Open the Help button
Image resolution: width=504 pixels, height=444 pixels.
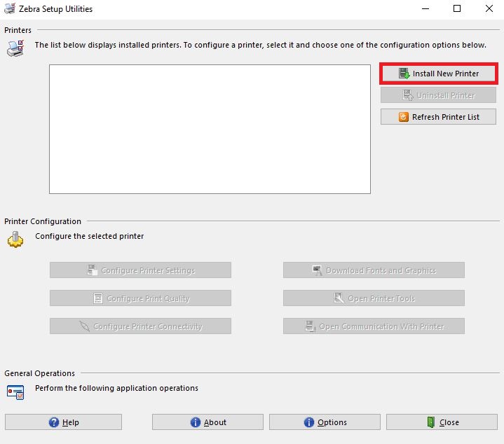pos(63,422)
